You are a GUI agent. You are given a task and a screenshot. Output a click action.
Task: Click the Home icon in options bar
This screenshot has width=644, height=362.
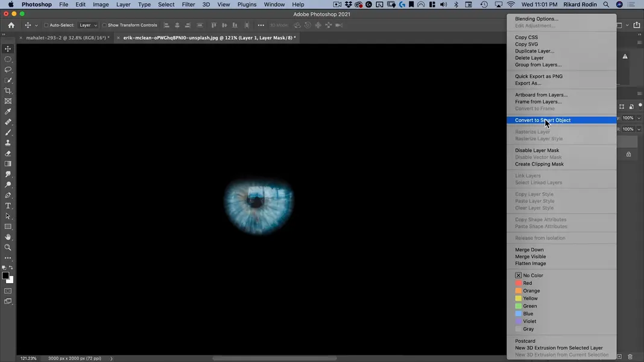coord(11,25)
